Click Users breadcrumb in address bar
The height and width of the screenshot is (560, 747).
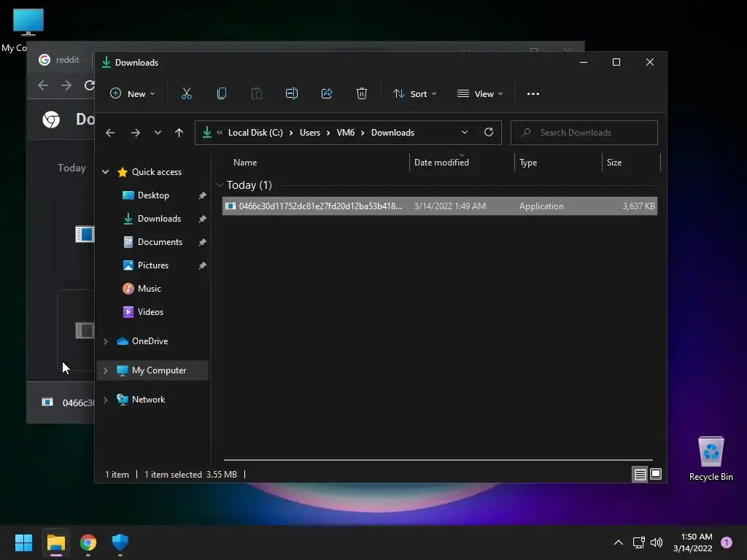309,133
